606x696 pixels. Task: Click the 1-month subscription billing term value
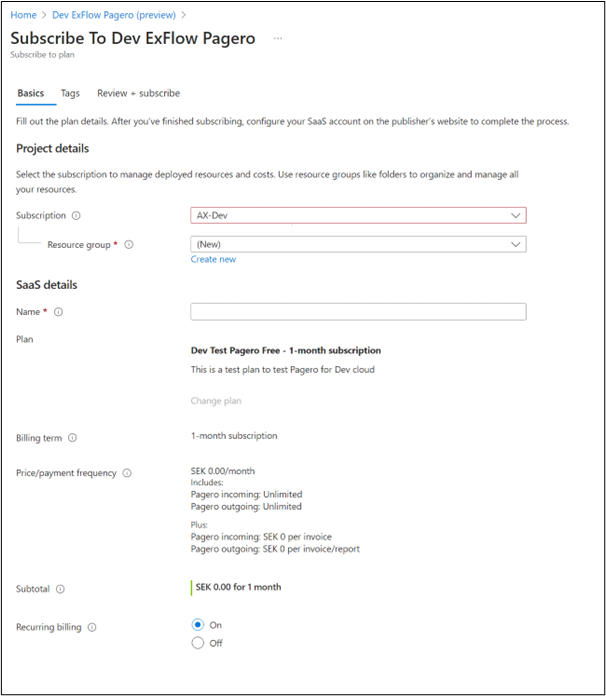click(234, 436)
